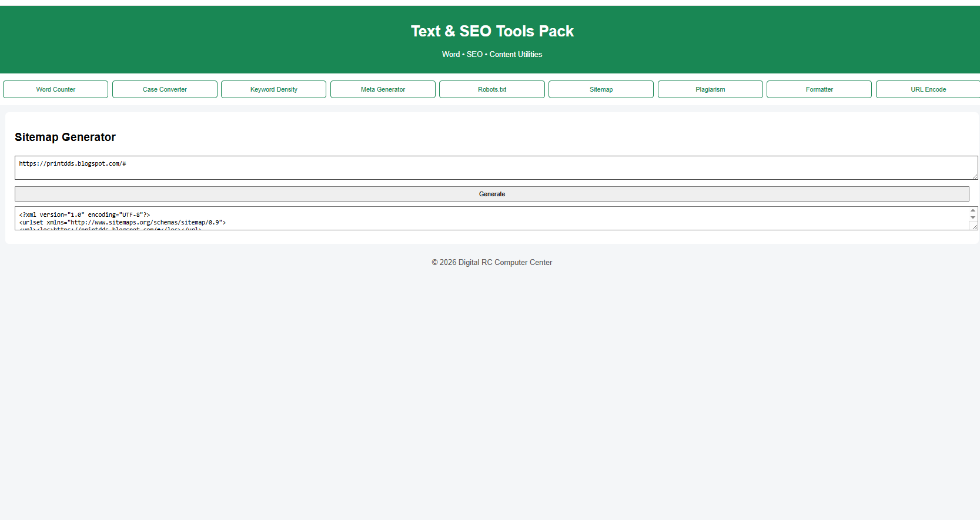This screenshot has height=520, width=980.
Task: Click the Sitemap Generator heading
Action: pos(65,137)
